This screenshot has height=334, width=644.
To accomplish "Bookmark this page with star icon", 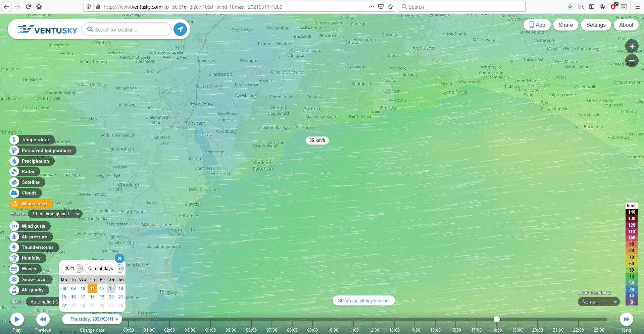I will 390,7.
